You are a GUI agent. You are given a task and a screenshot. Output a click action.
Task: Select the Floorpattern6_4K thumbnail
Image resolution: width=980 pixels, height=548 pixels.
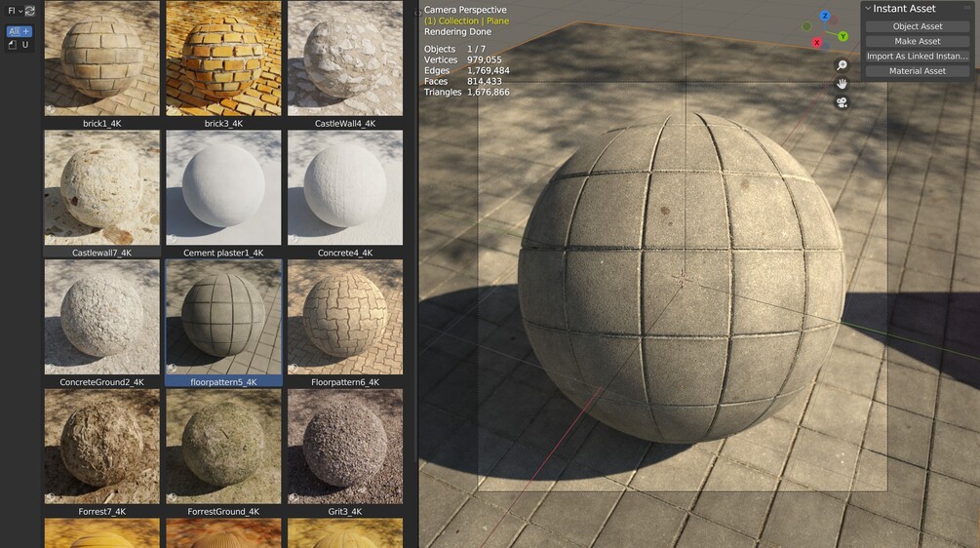(345, 317)
